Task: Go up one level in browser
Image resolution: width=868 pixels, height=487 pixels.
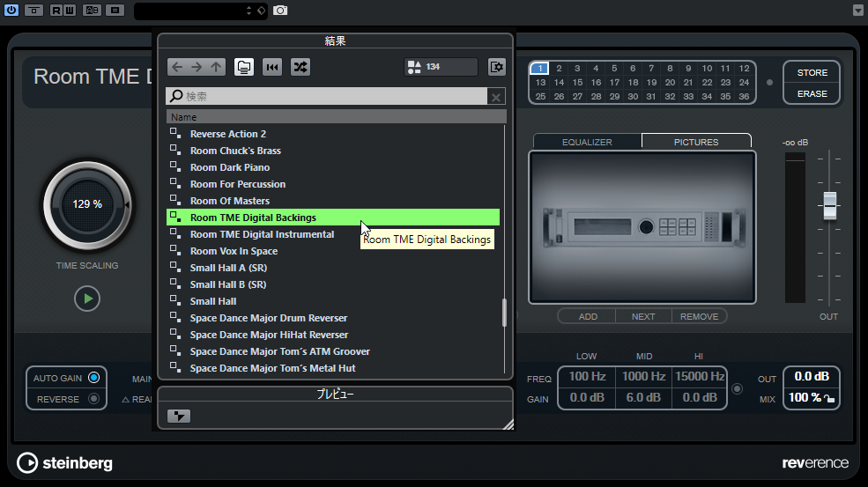Action: click(x=216, y=67)
